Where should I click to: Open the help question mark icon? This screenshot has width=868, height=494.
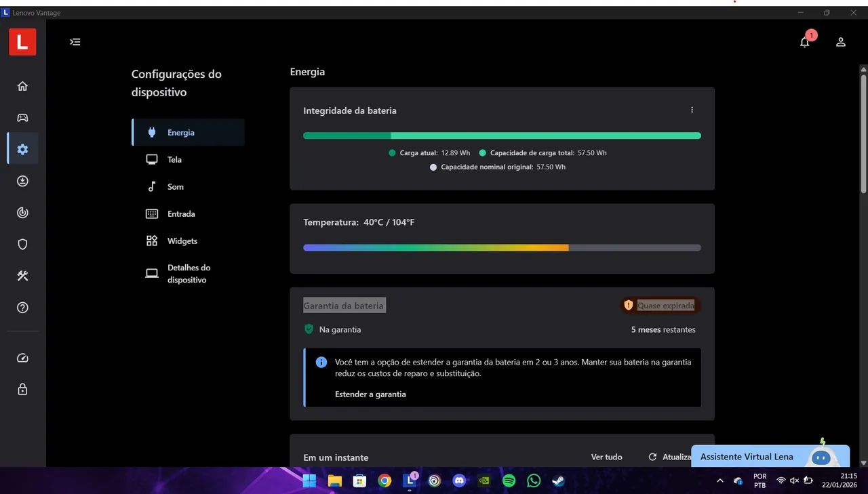click(x=22, y=308)
